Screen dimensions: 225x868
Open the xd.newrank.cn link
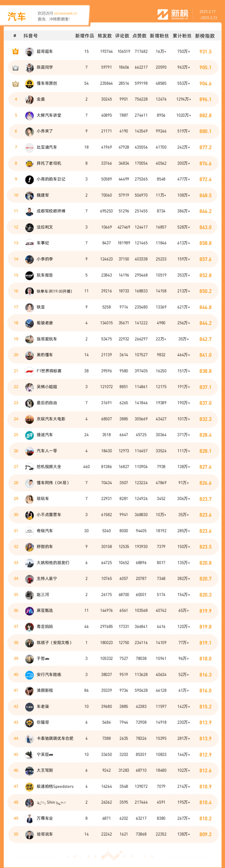[65, 14]
